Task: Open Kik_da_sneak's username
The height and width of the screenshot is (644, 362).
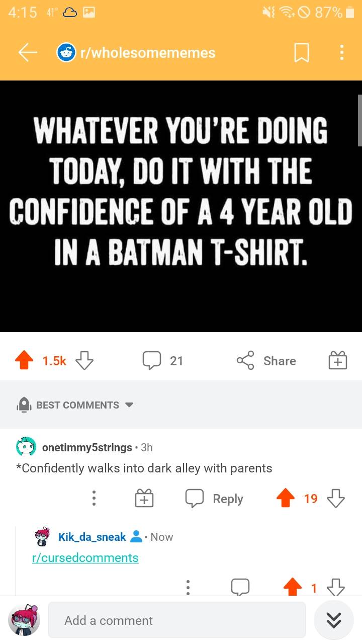Action: coord(92,537)
